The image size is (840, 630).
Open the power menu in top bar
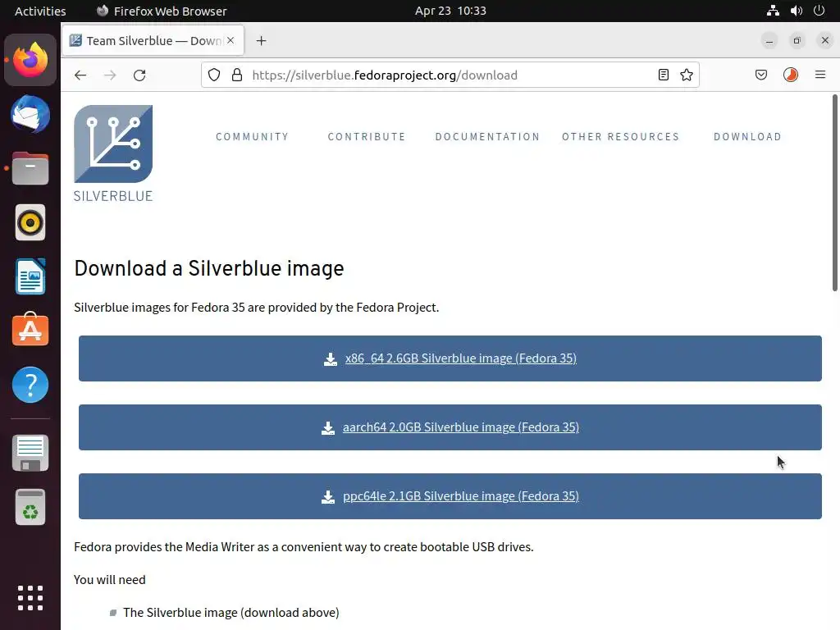pyautogui.click(x=819, y=11)
